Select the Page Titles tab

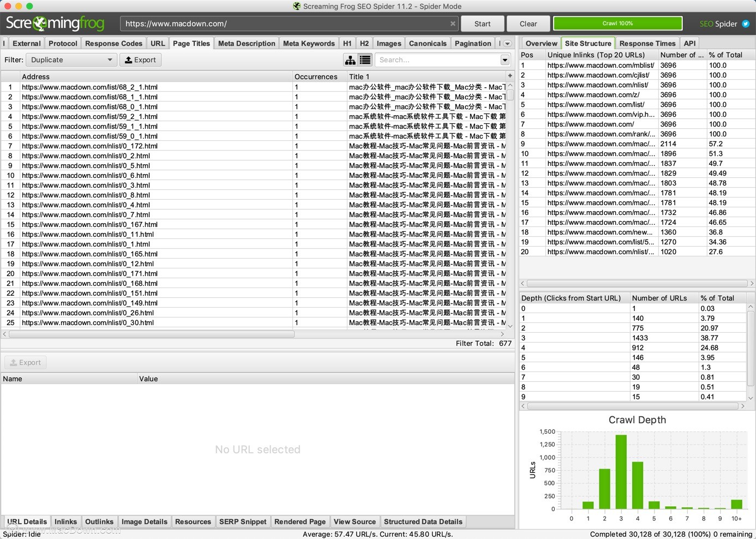tap(191, 44)
